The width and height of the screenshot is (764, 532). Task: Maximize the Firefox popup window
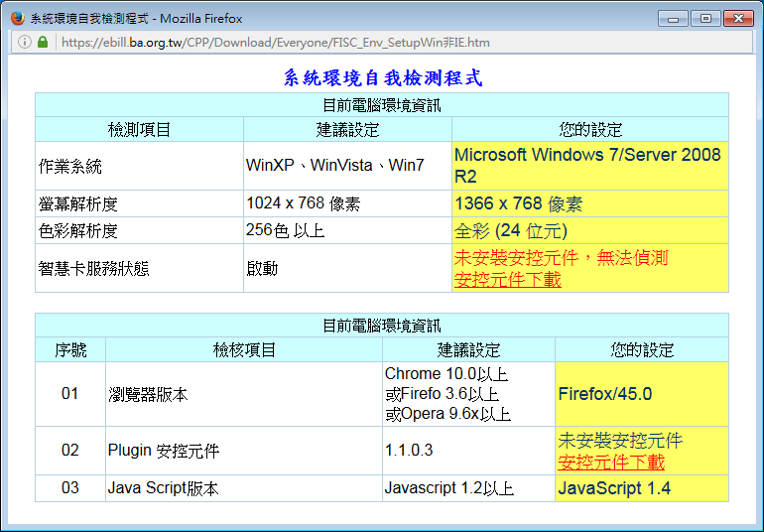[x=705, y=19]
